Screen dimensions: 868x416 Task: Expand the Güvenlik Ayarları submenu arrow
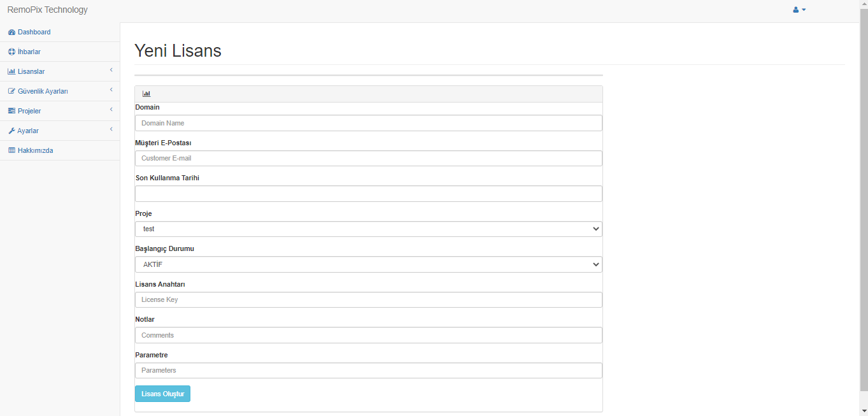point(111,90)
